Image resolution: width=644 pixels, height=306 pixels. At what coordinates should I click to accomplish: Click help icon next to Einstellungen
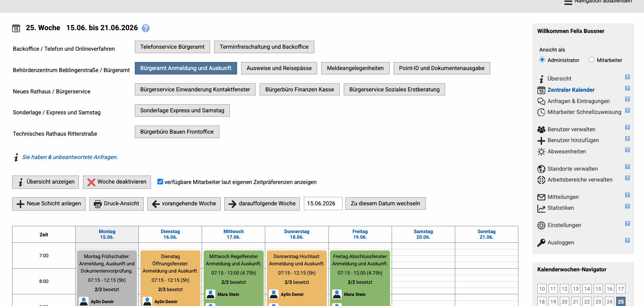(x=627, y=223)
